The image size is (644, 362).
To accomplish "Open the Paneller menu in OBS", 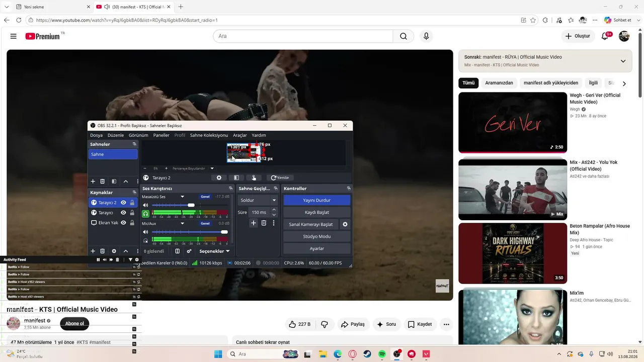I will 162,135.
